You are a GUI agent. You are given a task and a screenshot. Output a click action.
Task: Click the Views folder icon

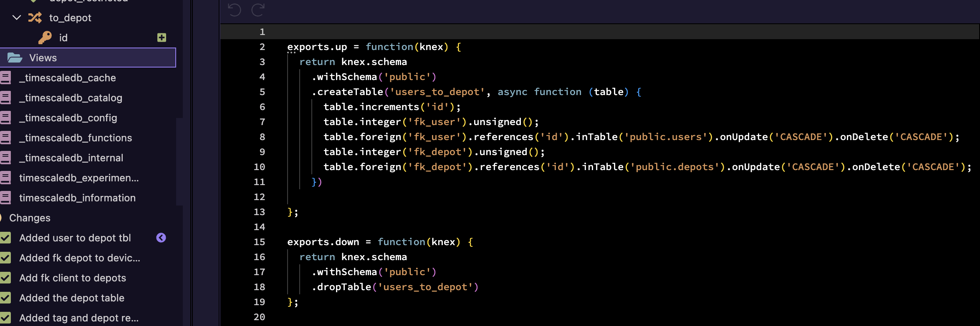[x=15, y=58]
